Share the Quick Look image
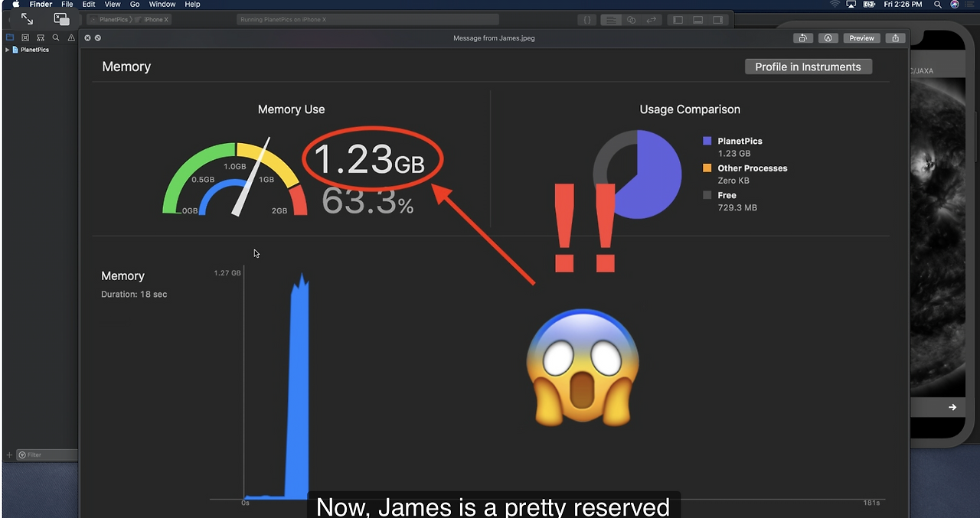 (895, 38)
